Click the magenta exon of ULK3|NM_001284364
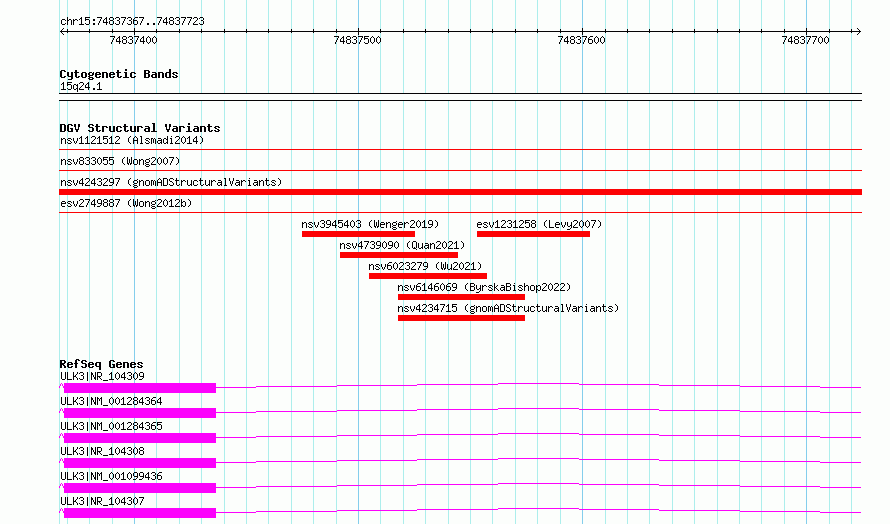 (x=140, y=413)
